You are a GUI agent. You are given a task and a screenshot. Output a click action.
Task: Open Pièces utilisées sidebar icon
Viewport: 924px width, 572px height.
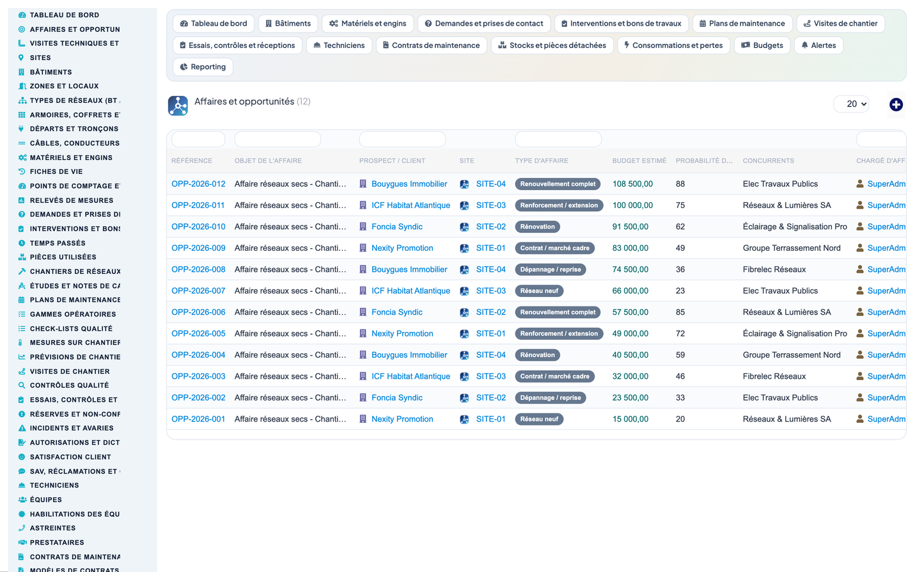pos(22,257)
